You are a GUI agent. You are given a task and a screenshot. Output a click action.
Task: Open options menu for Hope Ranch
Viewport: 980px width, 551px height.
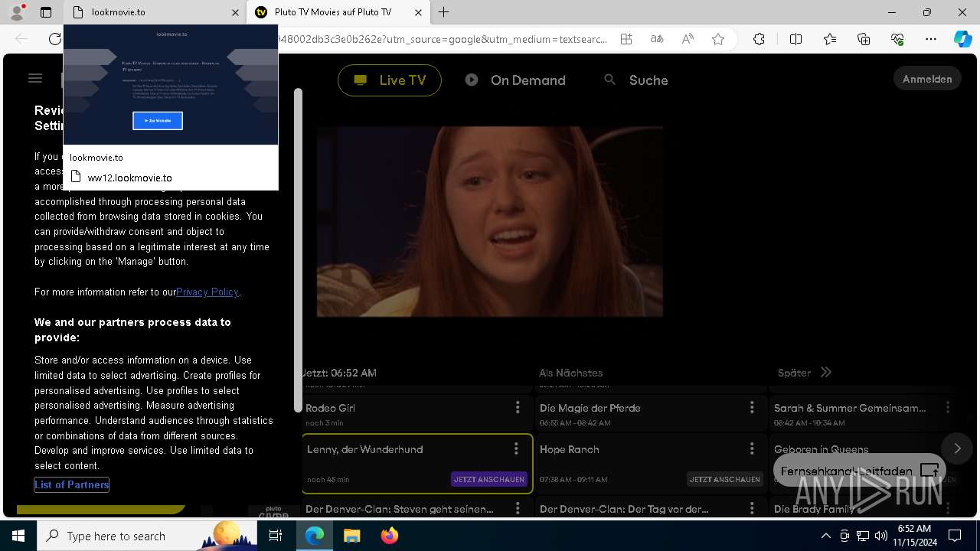(752, 448)
